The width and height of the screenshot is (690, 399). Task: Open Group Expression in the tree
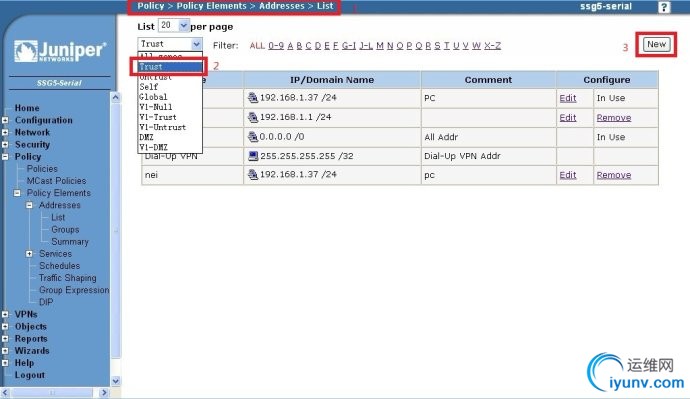(x=74, y=290)
